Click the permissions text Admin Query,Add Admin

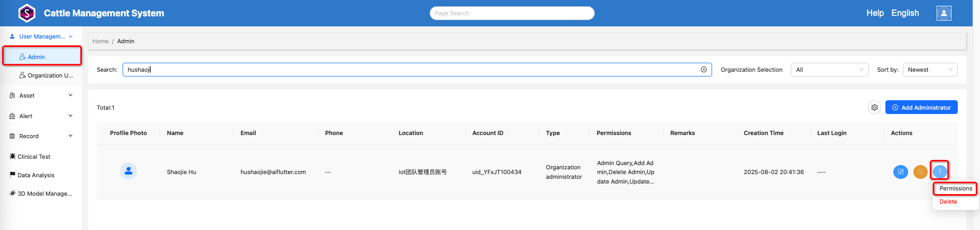625,172
